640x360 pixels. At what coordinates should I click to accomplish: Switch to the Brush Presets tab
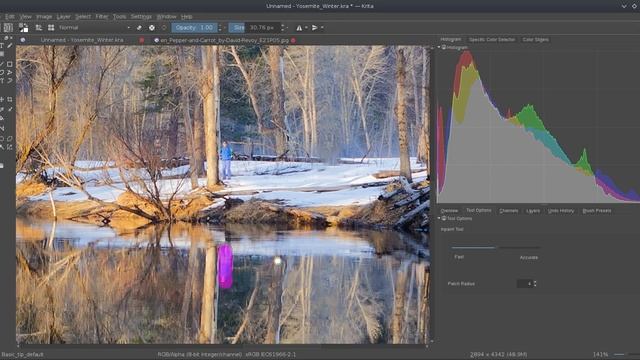(597, 211)
